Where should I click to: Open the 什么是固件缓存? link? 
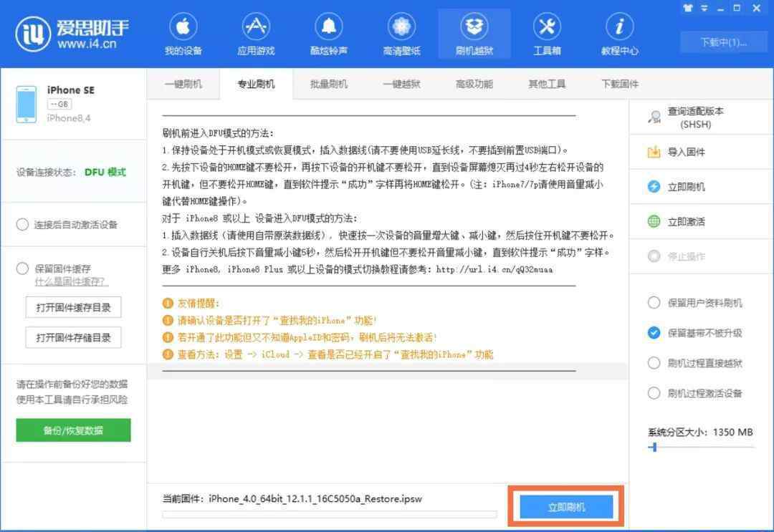point(71,281)
